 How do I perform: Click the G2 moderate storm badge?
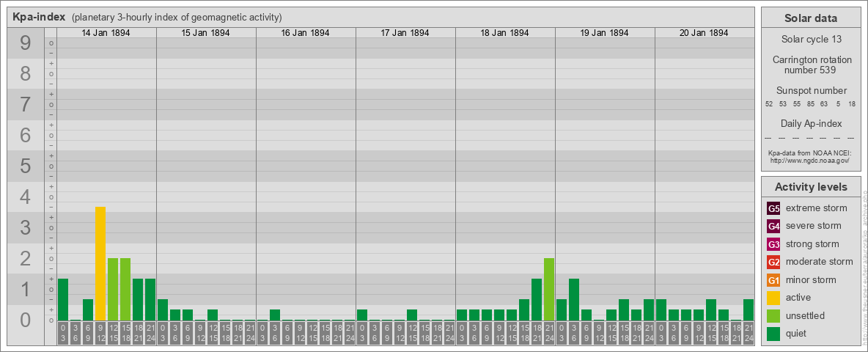(x=773, y=262)
